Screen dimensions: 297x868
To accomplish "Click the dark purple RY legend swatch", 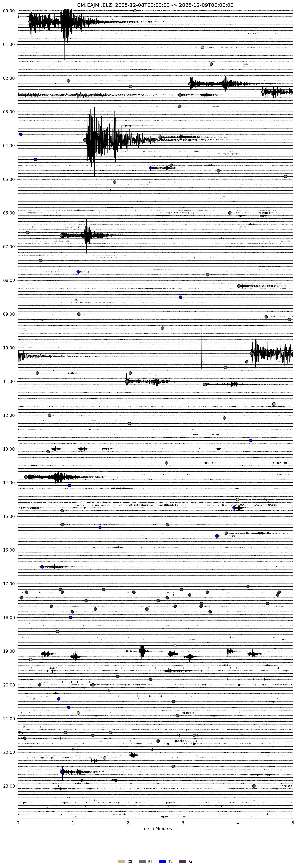I will [182, 862].
